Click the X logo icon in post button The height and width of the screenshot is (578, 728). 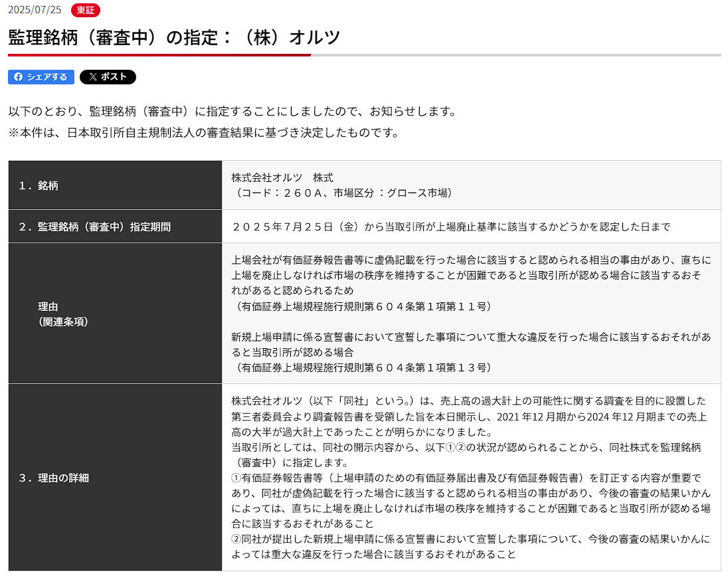[93, 77]
